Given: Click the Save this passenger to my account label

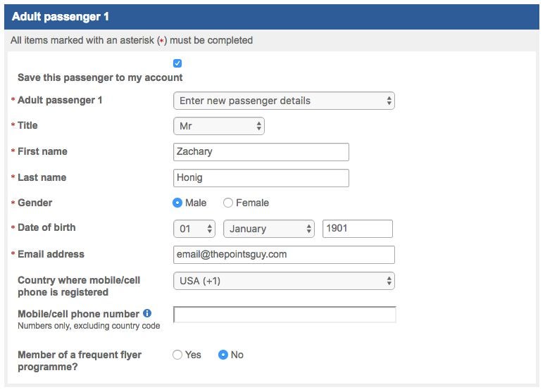Looking at the screenshot, I should 100,77.
